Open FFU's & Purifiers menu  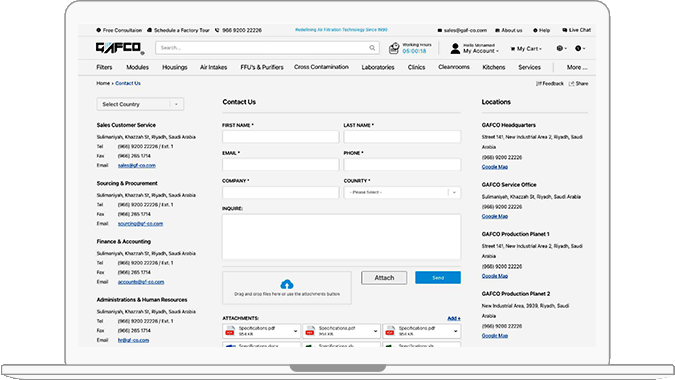(x=262, y=67)
